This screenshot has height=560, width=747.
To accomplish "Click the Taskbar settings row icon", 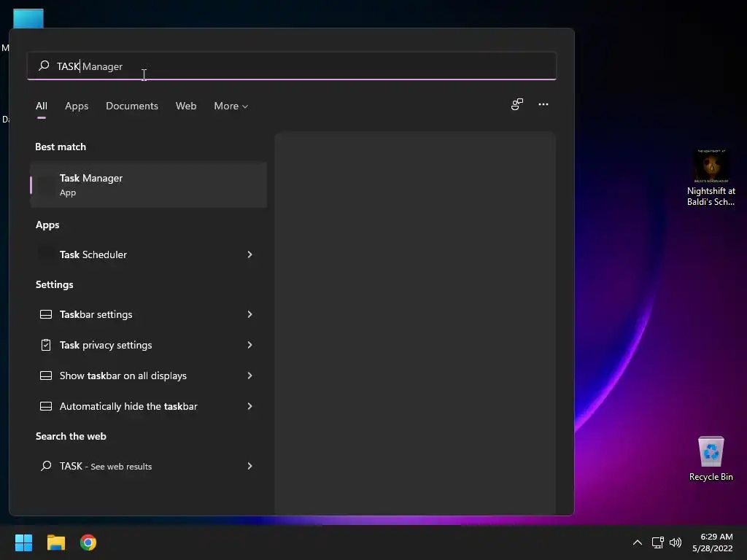I will tap(46, 314).
